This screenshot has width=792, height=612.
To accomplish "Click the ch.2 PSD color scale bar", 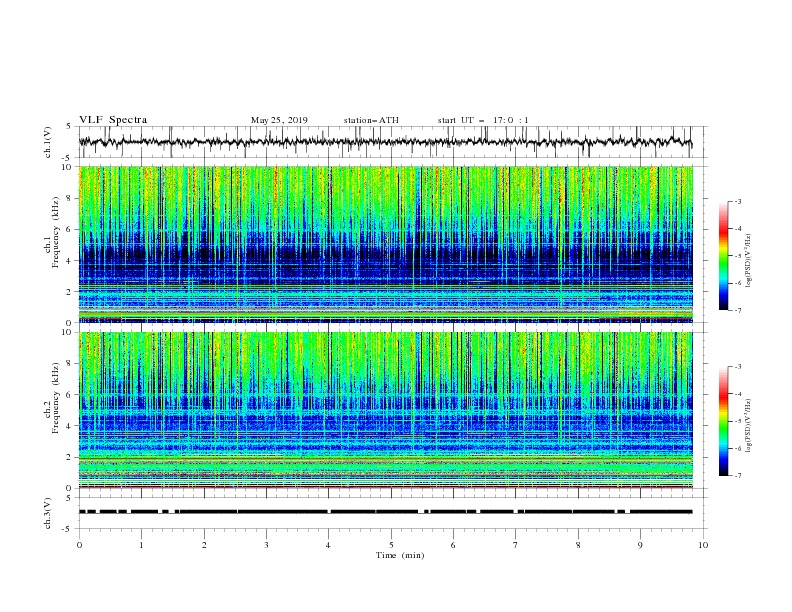I will click(723, 421).
